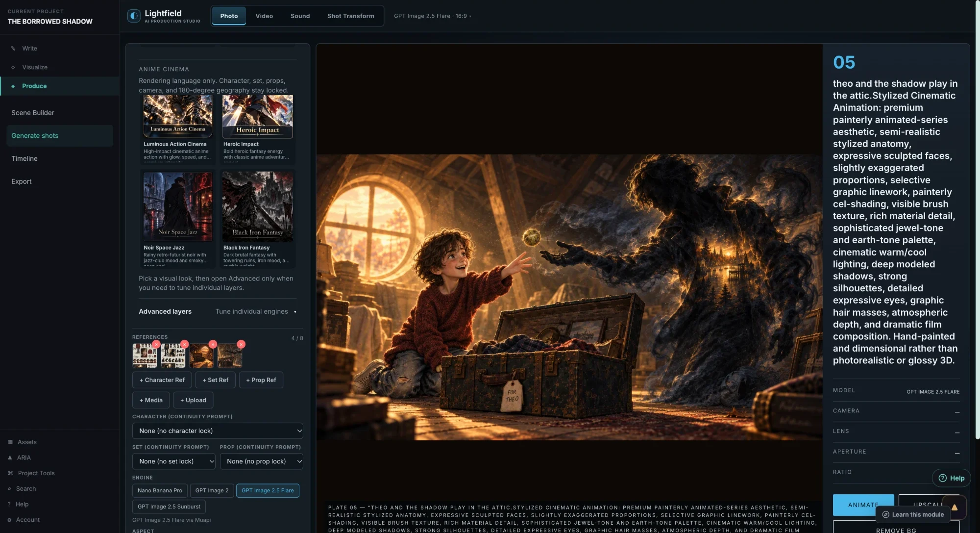Click the Media button

tap(151, 400)
